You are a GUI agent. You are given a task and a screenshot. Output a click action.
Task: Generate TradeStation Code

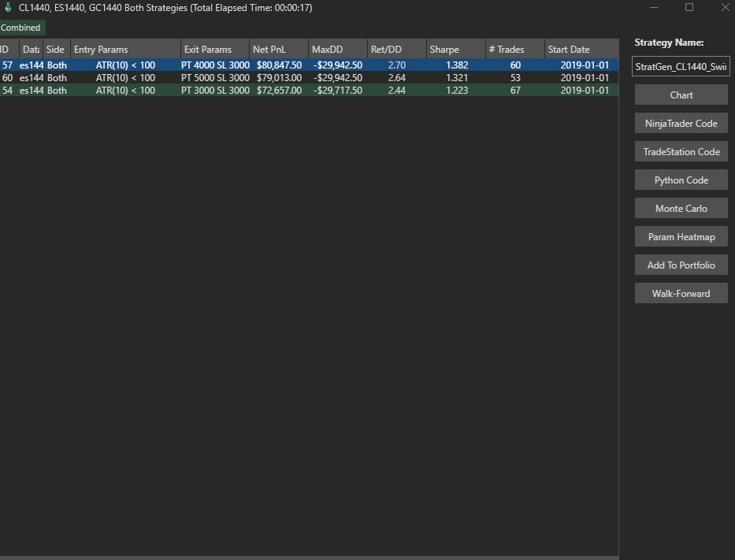pyautogui.click(x=681, y=152)
